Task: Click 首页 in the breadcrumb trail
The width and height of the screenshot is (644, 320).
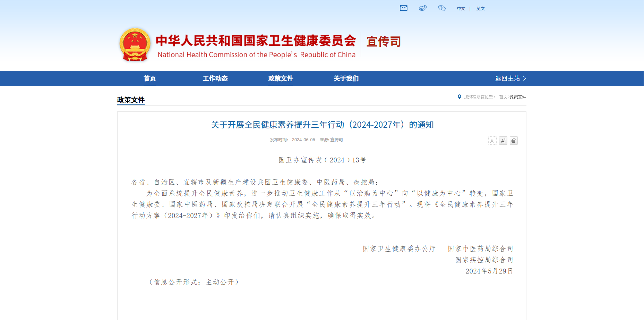Action: (x=503, y=97)
